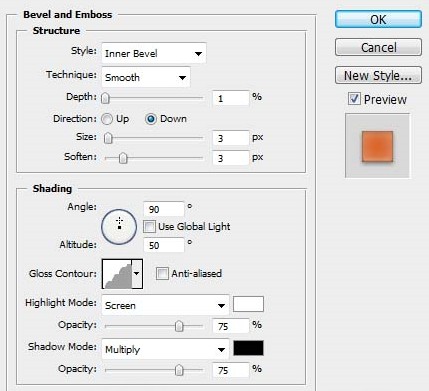Click the Depth percent input field
This screenshot has height=391, width=429.
click(231, 98)
